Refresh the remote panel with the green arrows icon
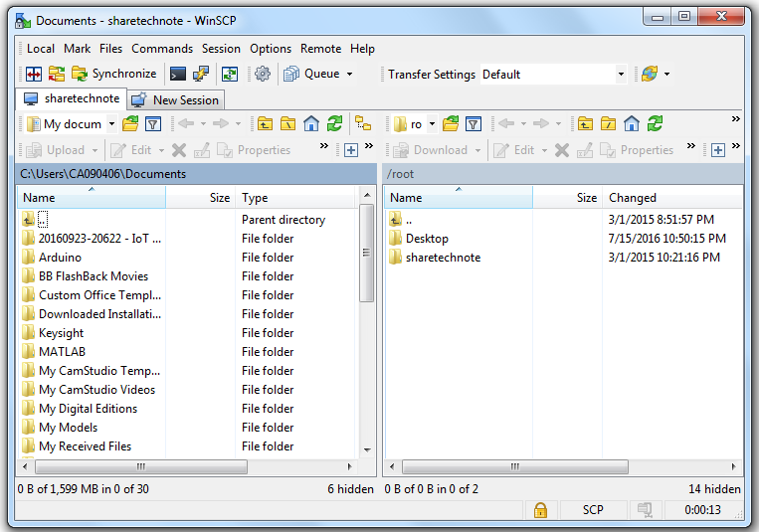This screenshot has height=532, width=759. [655, 124]
